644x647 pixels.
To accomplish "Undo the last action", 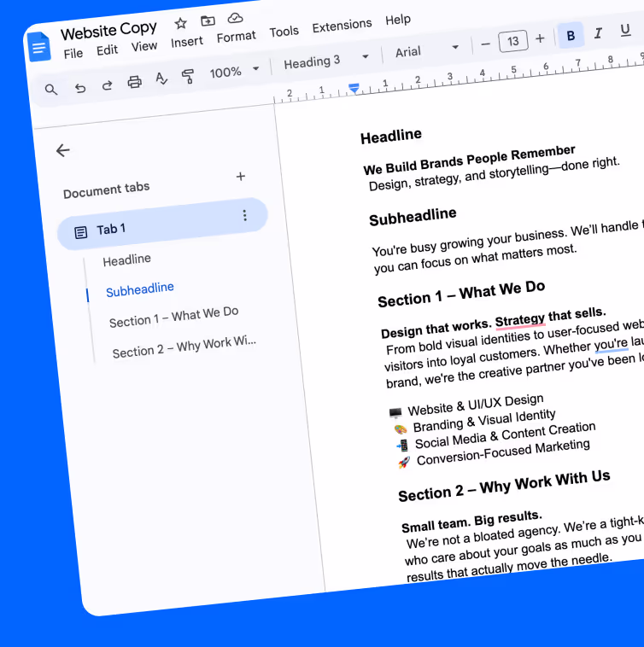I will coord(79,87).
